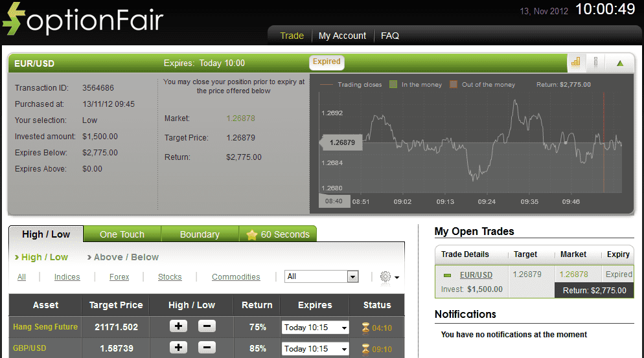Click EUR/USD link in My Open Trades
The width and height of the screenshot is (644, 358).
[476, 274]
